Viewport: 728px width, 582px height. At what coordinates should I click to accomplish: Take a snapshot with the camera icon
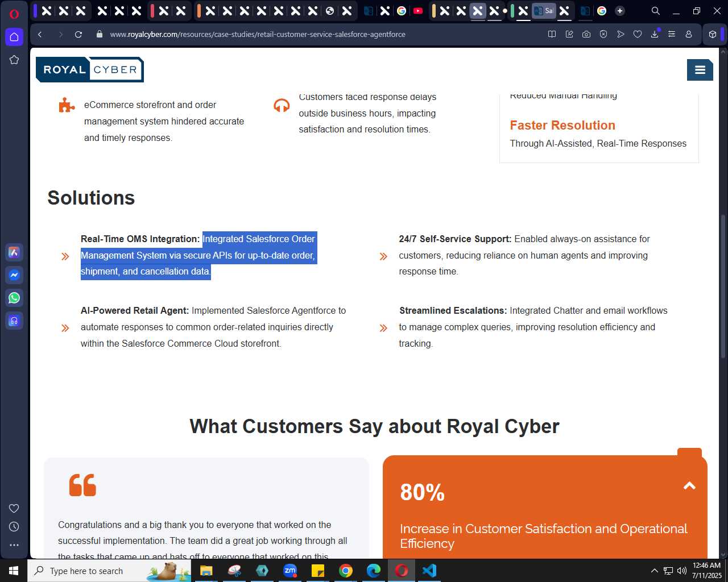(586, 34)
